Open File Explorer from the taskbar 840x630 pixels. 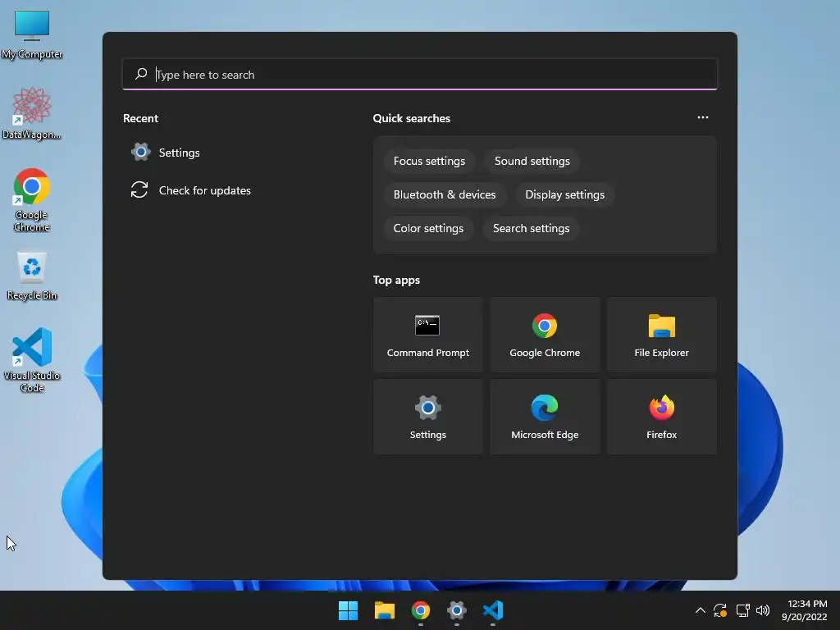pyautogui.click(x=384, y=610)
